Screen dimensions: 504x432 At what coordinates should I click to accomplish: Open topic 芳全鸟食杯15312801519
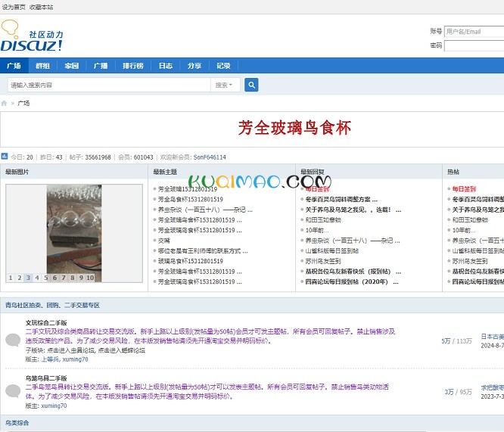point(190,199)
